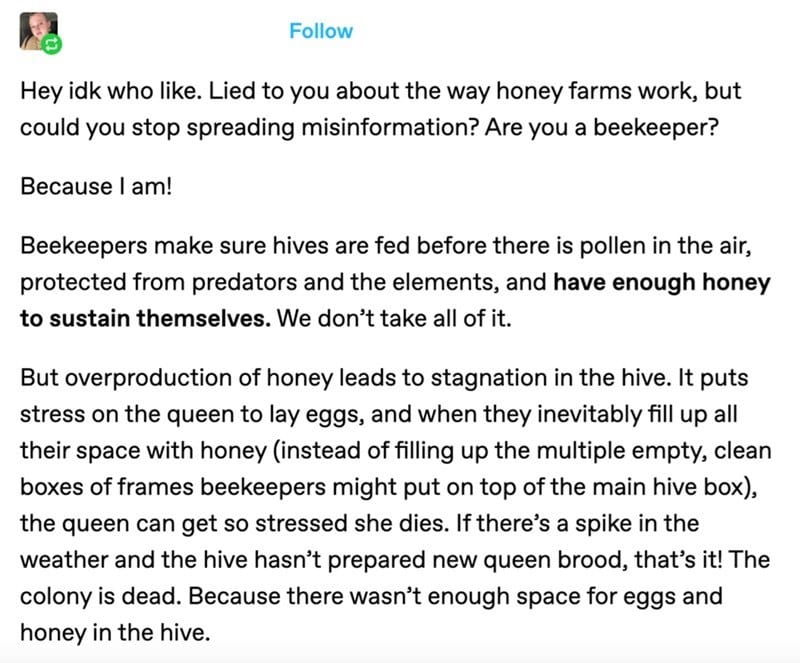Click the word 'misinformation?' in first paragraph
The height and width of the screenshot is (663, 800).
tap(390, 127)
